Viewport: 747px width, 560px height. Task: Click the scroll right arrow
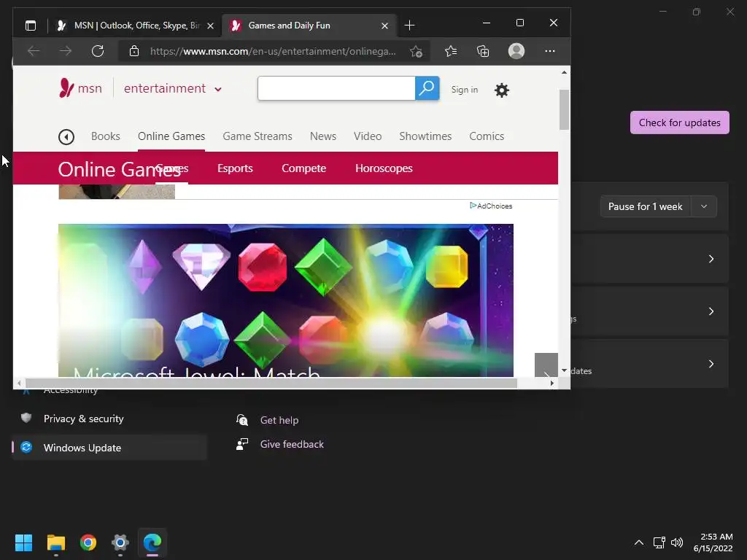coord(551,383)
